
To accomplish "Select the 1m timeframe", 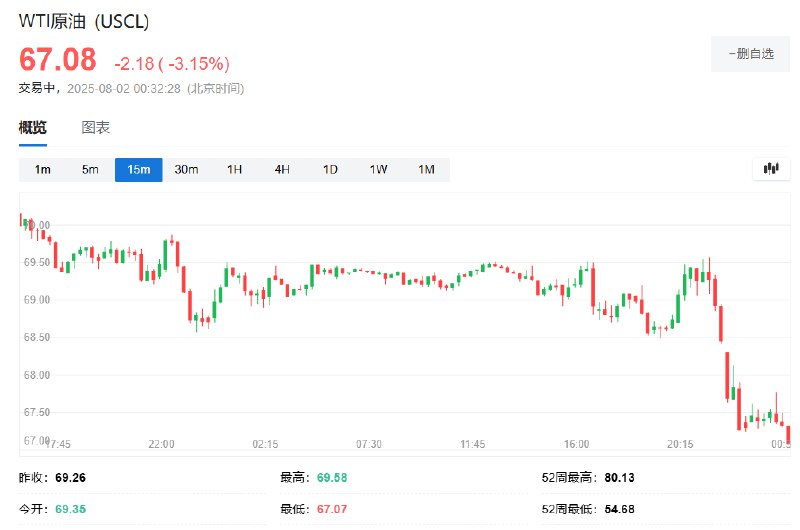I will pos(43,169).
